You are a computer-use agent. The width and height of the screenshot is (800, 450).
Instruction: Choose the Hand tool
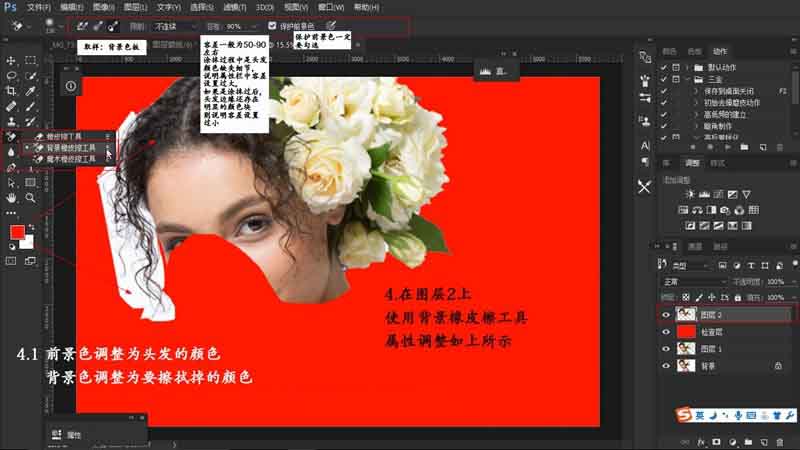point(13,198)
